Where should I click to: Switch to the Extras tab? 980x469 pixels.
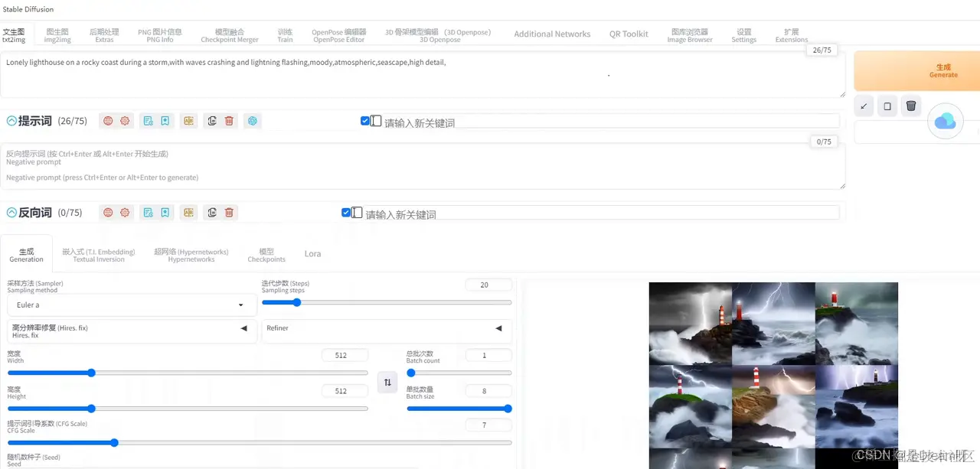click(x=104, y=35)
